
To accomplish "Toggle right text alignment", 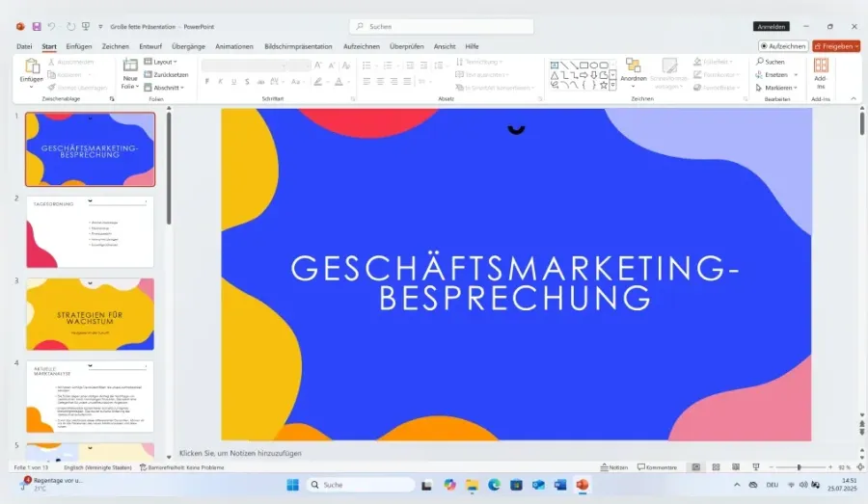I will point(393,82).
